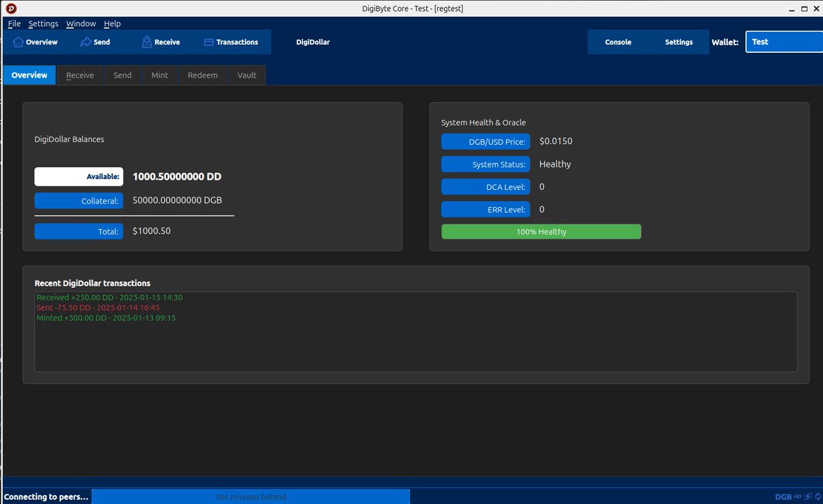
Task: Click the network connections status icon
Action: pyautogui.click(x=808, y=496)
